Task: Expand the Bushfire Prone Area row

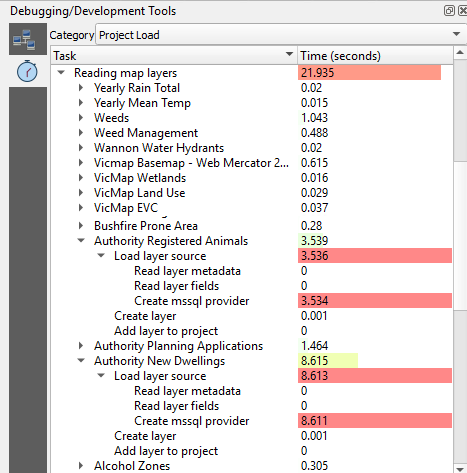Action: coord(81,226)
